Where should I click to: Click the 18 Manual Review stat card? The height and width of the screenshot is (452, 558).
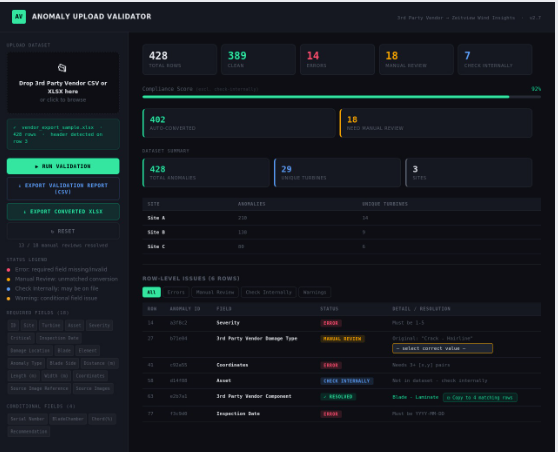point(416,59)
